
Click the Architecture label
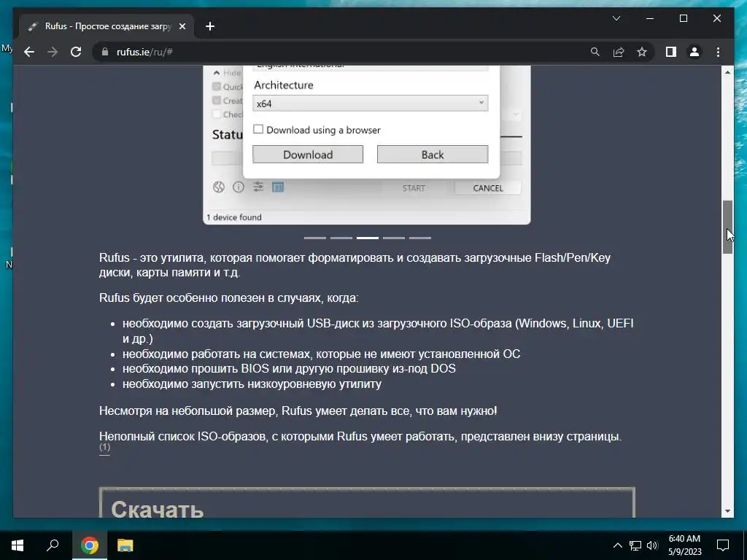pos(284,85)
